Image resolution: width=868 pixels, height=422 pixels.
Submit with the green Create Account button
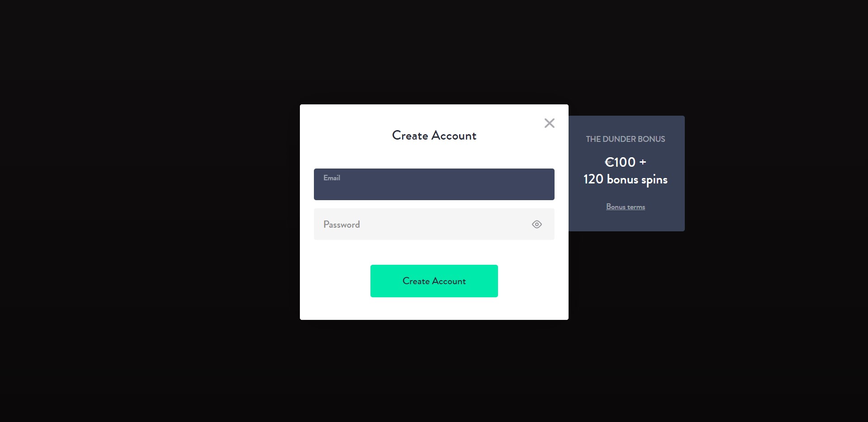(x=434, y=281)
